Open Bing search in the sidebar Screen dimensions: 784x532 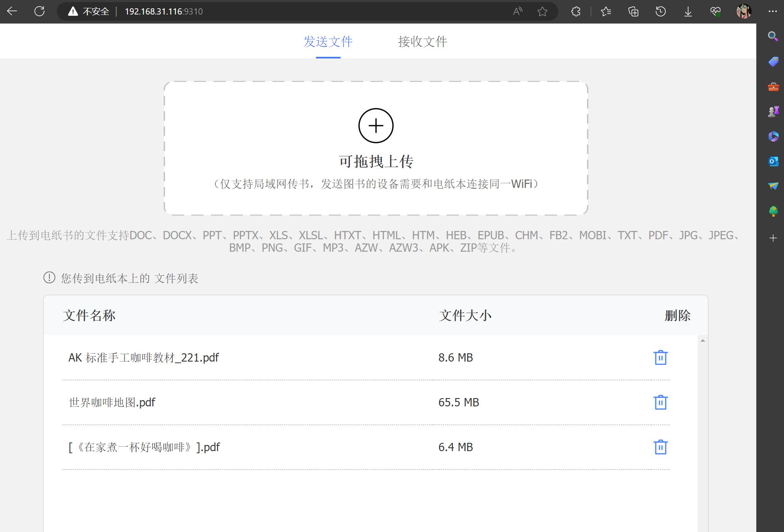(772, 36)
